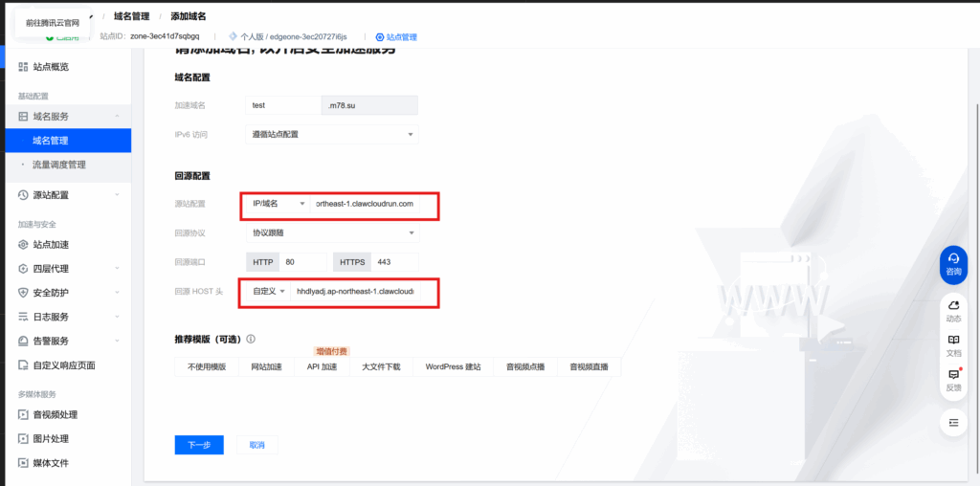Click the HTTP port 80 input field
The height and width of the screenshot is (486, 980).
[302, 261]
